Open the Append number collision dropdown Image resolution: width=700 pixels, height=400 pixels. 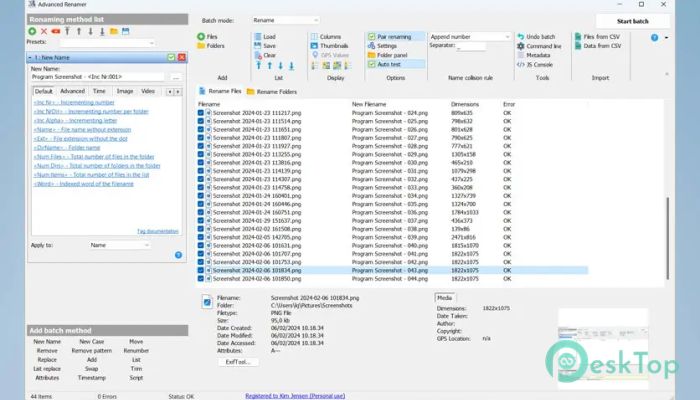470,37
